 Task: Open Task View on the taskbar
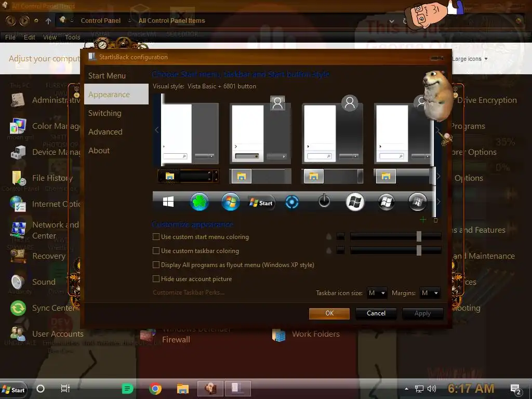coord(65,389)
